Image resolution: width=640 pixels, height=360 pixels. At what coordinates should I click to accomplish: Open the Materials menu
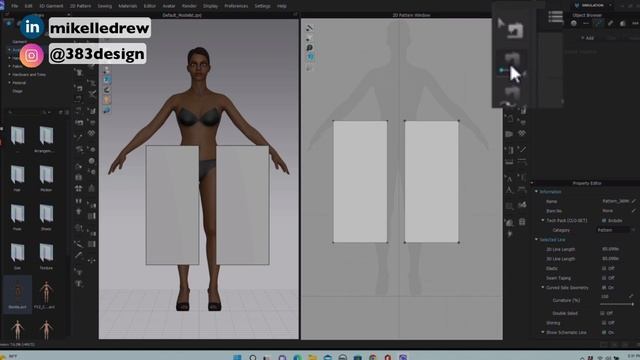click(127, 6)
